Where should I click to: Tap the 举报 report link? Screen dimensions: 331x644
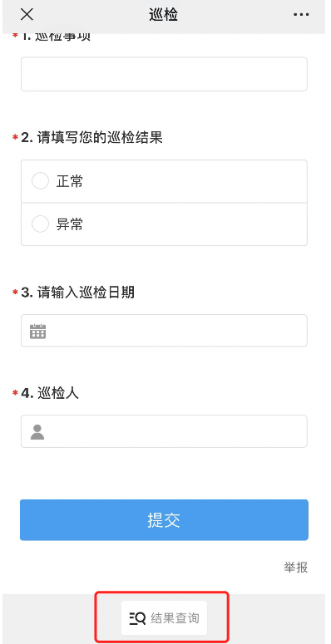(x=295, y=568)
